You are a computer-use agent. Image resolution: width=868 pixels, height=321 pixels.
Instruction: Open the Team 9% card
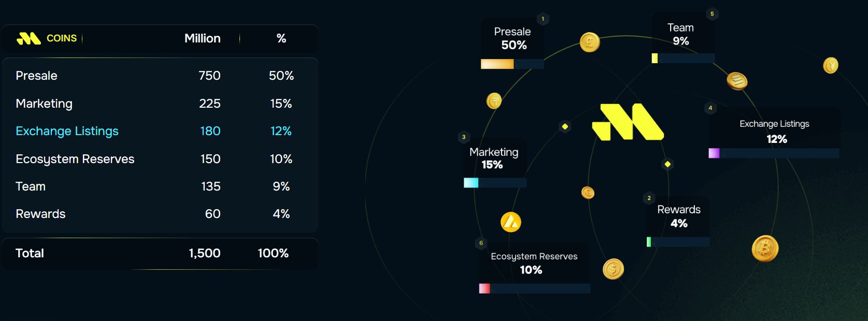pyautogui.click(x=681, y=35)
